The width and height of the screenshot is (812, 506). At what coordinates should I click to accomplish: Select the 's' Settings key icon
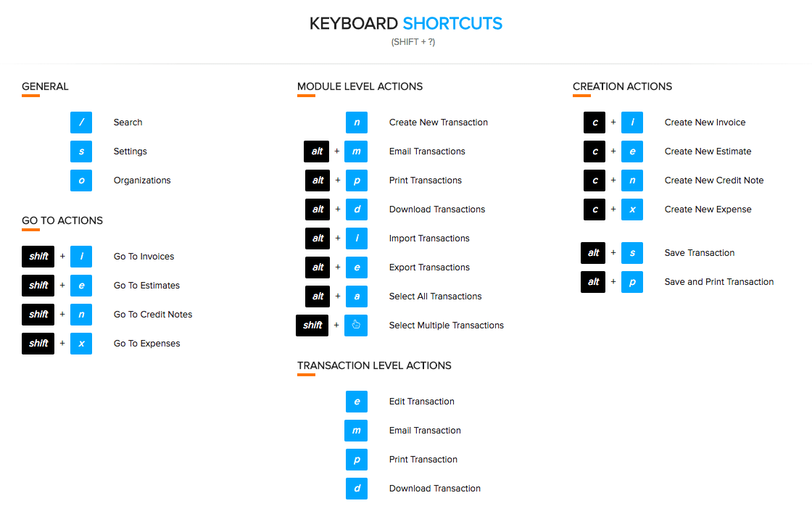point(80,151)
